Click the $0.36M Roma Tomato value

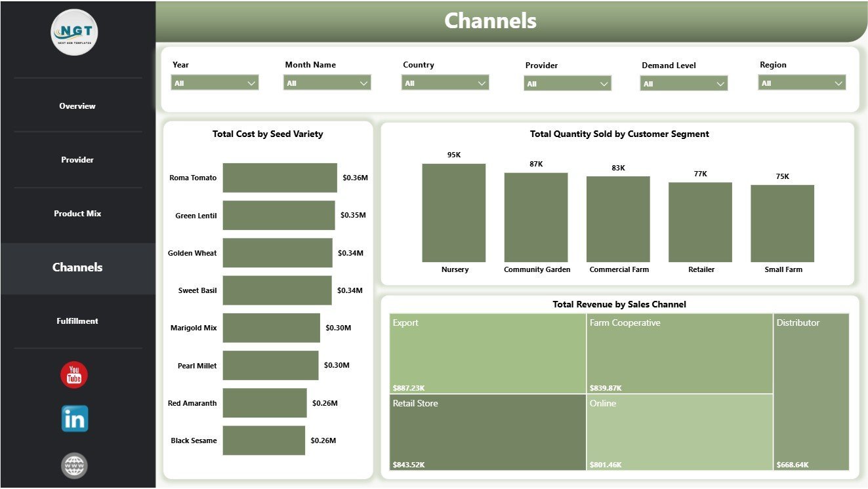355,178
